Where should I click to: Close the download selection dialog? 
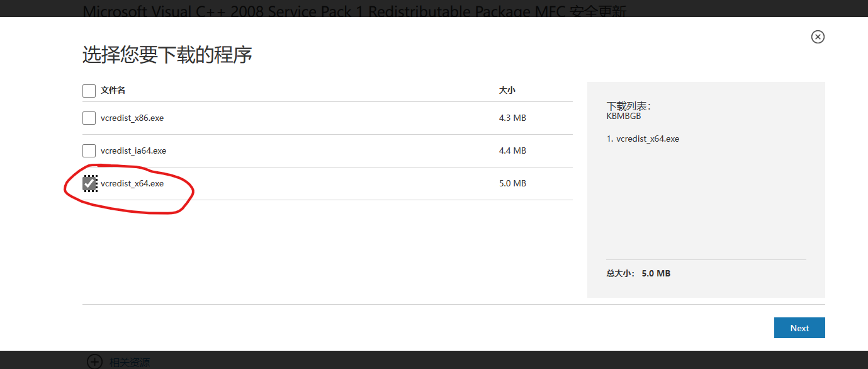pos(818,37)
